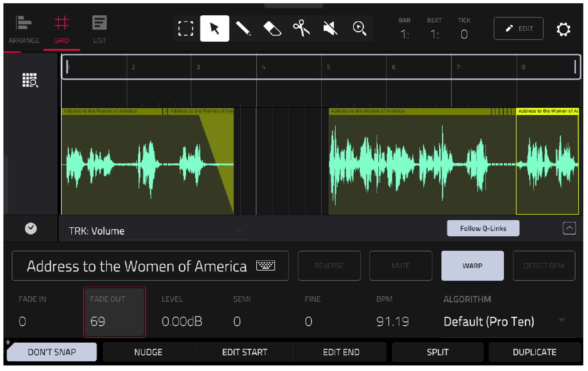
Task: Click the up-arrow shift icon above Don't Snap
Action: pyautogui.click(x=8, y=342)
